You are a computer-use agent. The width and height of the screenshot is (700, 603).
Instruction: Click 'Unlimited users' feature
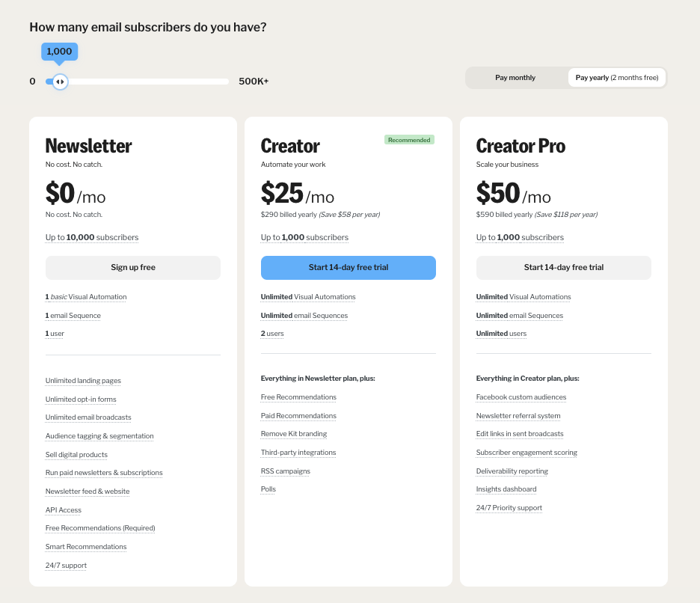(501, 334)
